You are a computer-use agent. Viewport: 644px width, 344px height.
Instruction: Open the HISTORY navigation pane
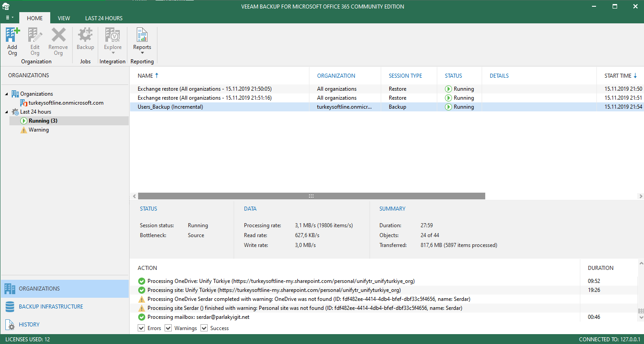(65, 325)
